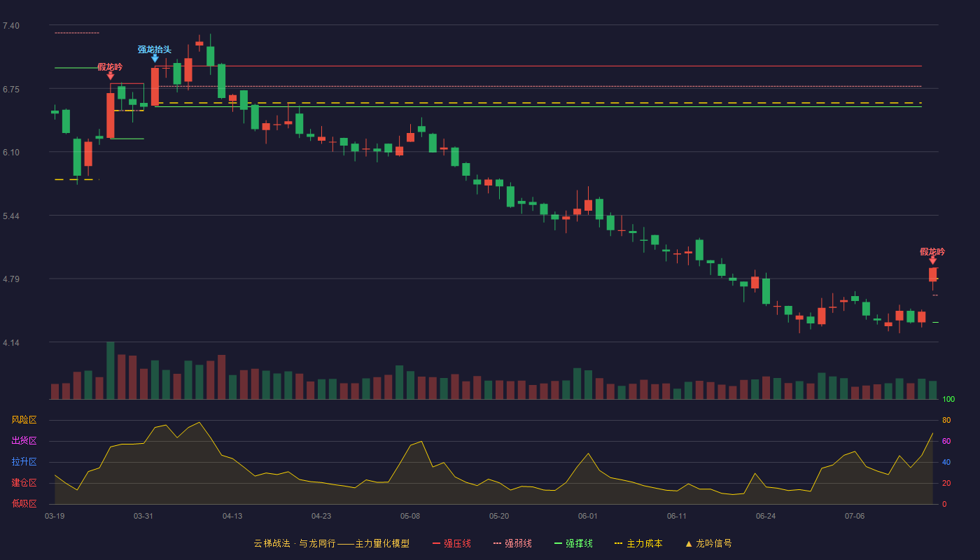The height and width of the screenshot is (560, 980).
Task: Click the tallest green volume bar
Action: click(111, 370)
